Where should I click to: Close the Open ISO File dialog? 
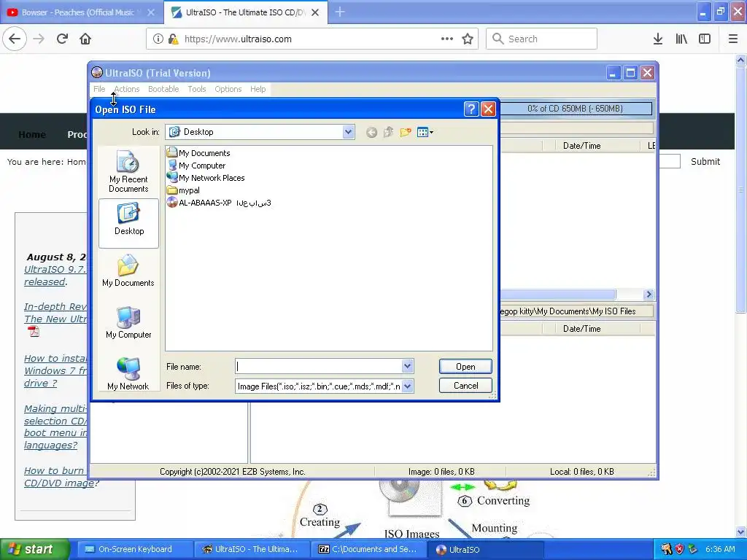[488, 109]
